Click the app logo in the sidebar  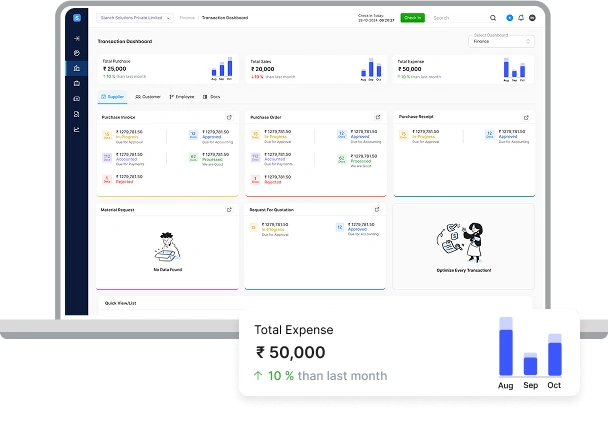pyautogui.click(x=77, y=18)
